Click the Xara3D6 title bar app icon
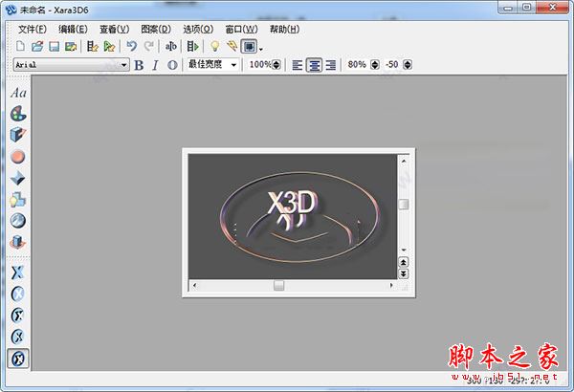The height and width of the screenshot is (392, 574). [x=11, y=10]
